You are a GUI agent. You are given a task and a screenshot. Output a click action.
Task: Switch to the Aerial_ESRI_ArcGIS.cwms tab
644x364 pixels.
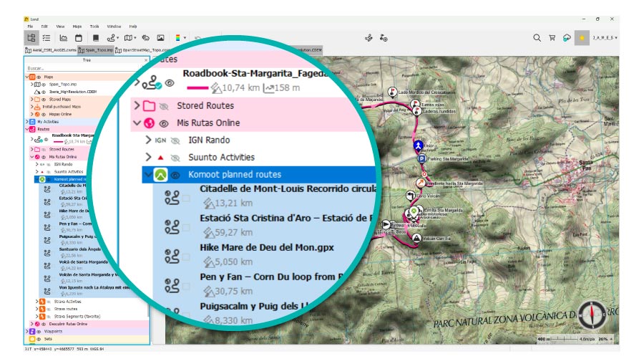click(51, 50)
